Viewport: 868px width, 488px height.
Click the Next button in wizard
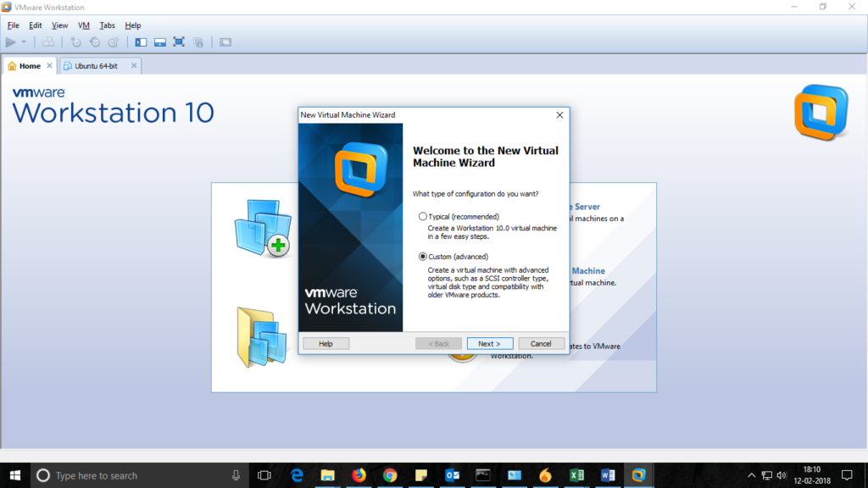(489, 343)
